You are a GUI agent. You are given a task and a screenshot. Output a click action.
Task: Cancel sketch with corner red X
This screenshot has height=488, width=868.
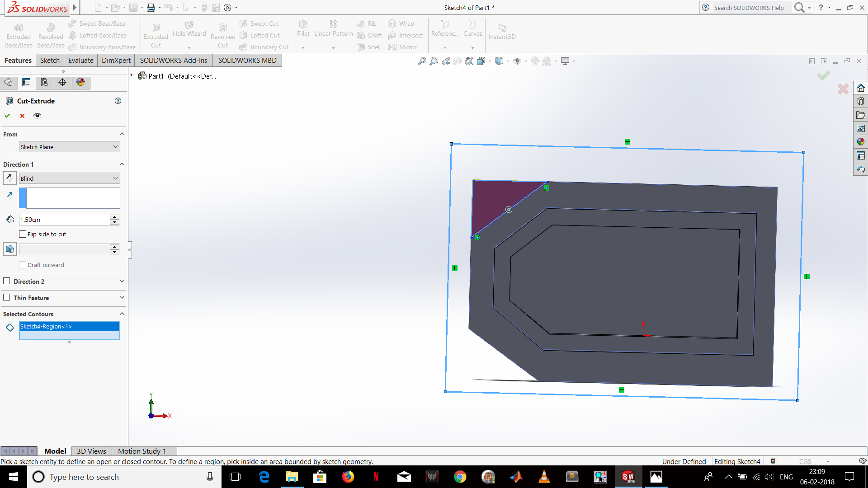coord(843,89)
